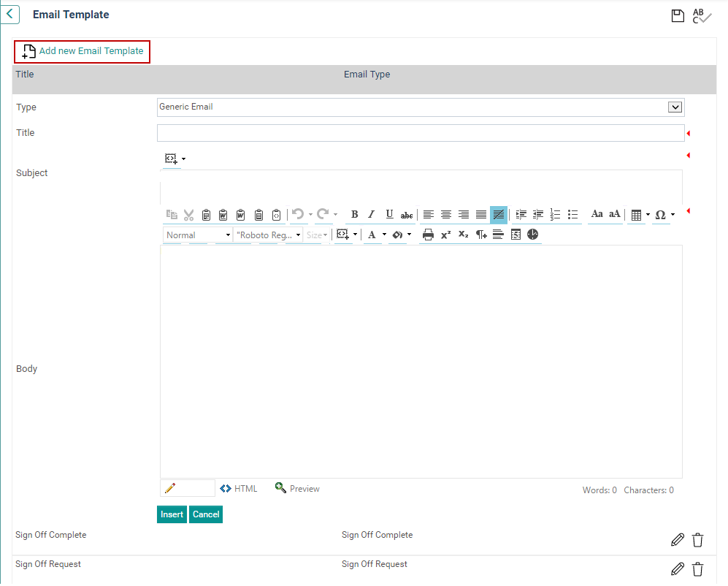Justify the text
728x586 pixels.
tap(481, 215)
